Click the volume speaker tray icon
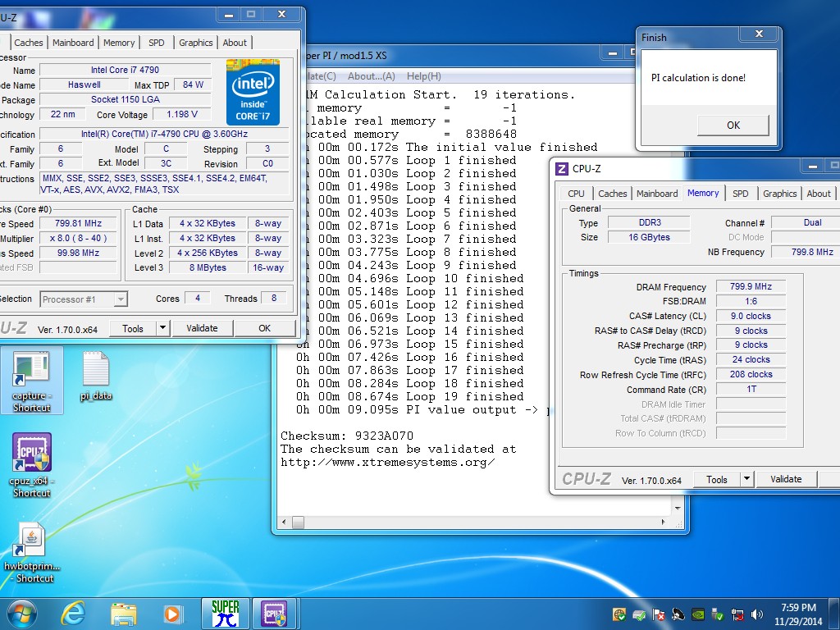The image size is (840, 630). pyautogui.click(x=757, y=614)
